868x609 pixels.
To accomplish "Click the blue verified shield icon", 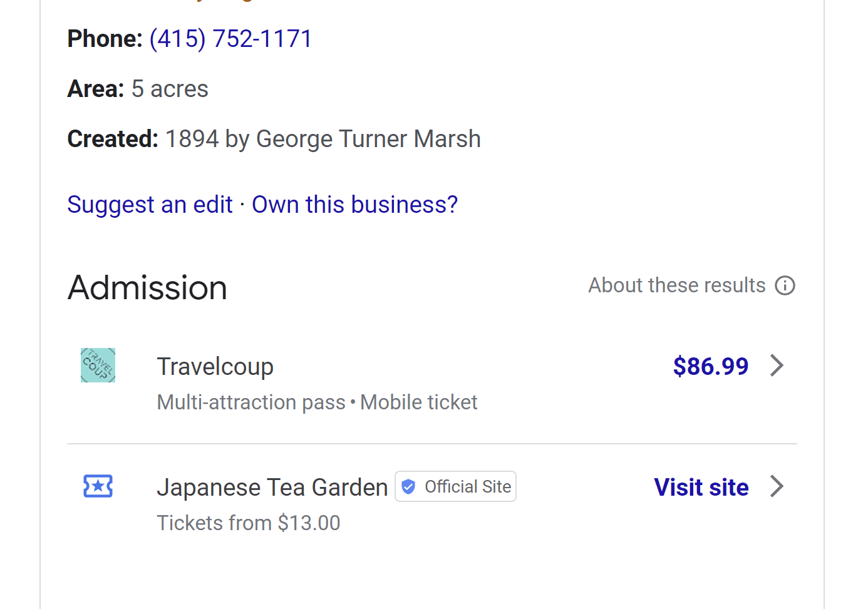I will pyautogui.click(x=408, y=487).
